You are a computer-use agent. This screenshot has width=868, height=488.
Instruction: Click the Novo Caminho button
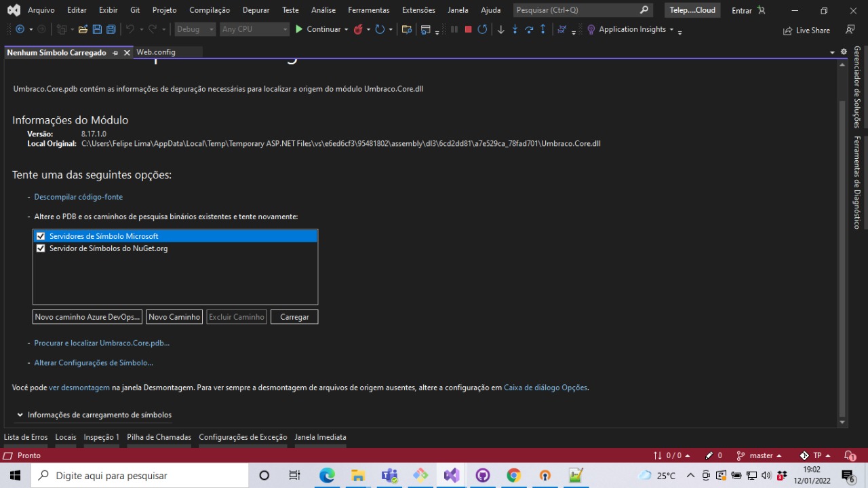point(174,317)
